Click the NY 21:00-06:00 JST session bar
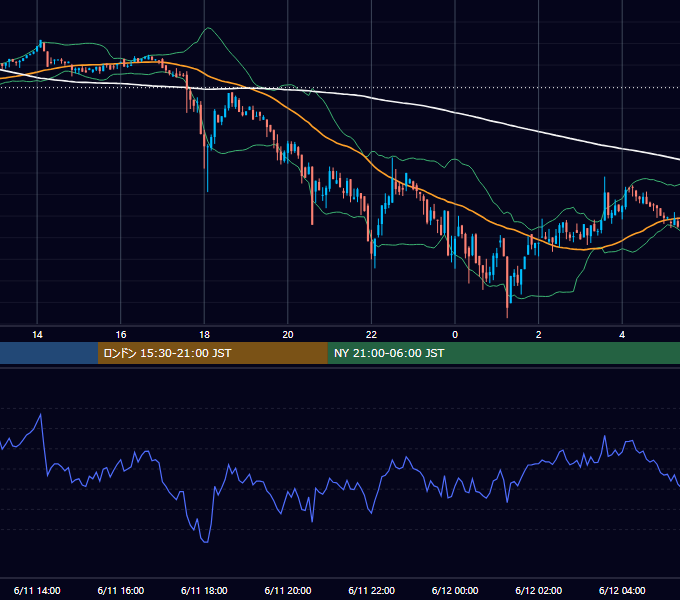The image size is (680, 600). 503,353
